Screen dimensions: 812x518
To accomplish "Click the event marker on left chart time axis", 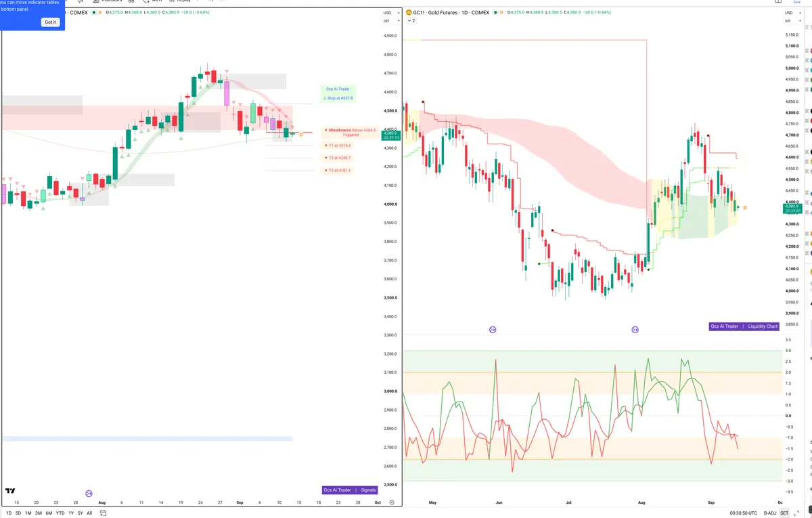I will pyautogui.click(x=89, y=494).
